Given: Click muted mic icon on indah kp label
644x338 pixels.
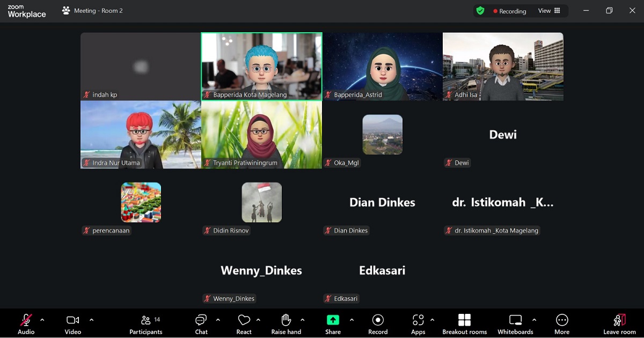Looking at the screenshot, I should 86,94.
